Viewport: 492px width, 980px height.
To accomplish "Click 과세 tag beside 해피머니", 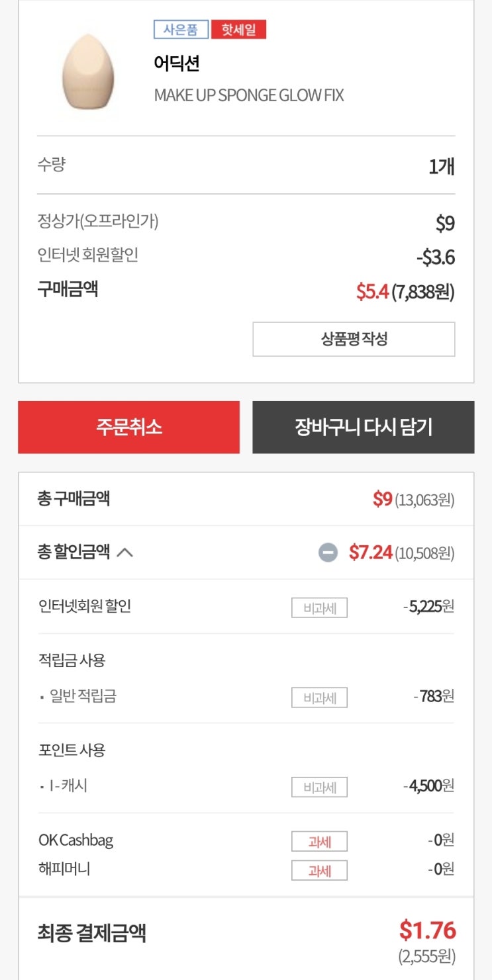I will pos(319,871).
